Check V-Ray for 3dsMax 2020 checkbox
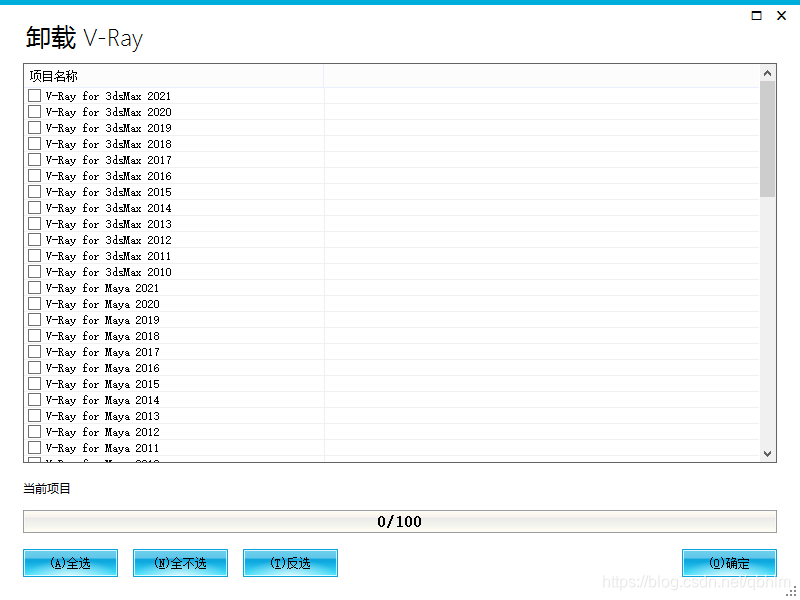Viewport: 800px width, 600px height. [35, 112]
